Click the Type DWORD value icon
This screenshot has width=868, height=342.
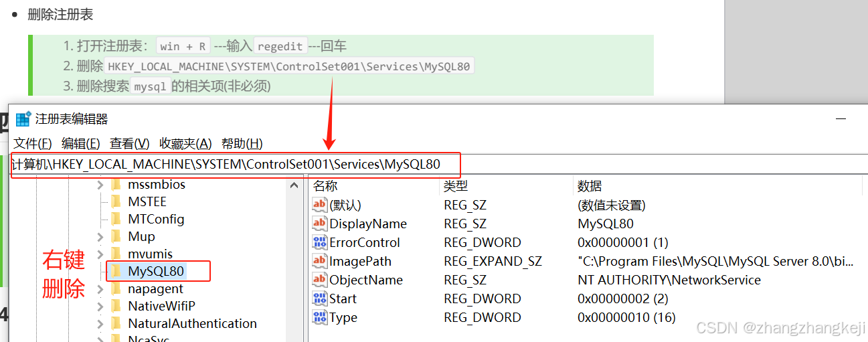[x=320, y=317]
